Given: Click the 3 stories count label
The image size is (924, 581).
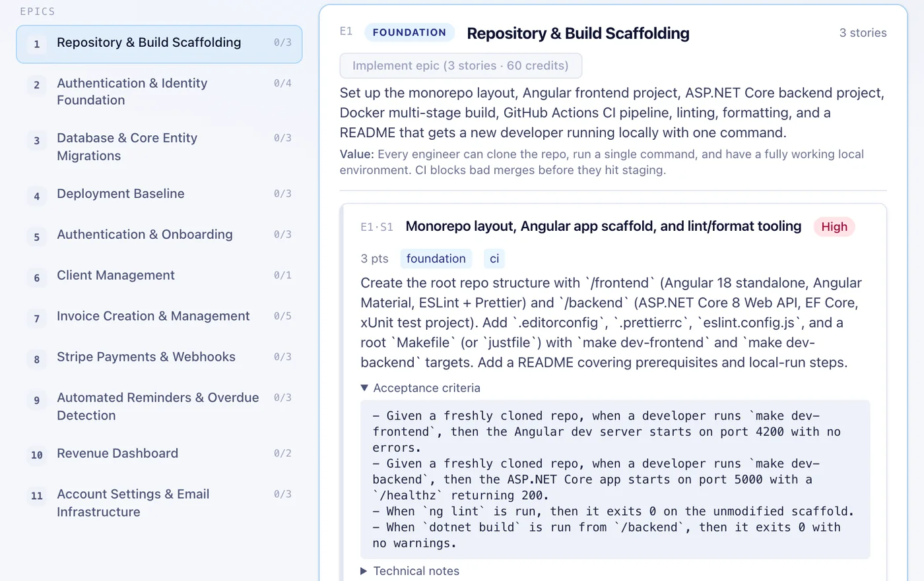Looking at the screenshot, I should click(x=863, y=33).
